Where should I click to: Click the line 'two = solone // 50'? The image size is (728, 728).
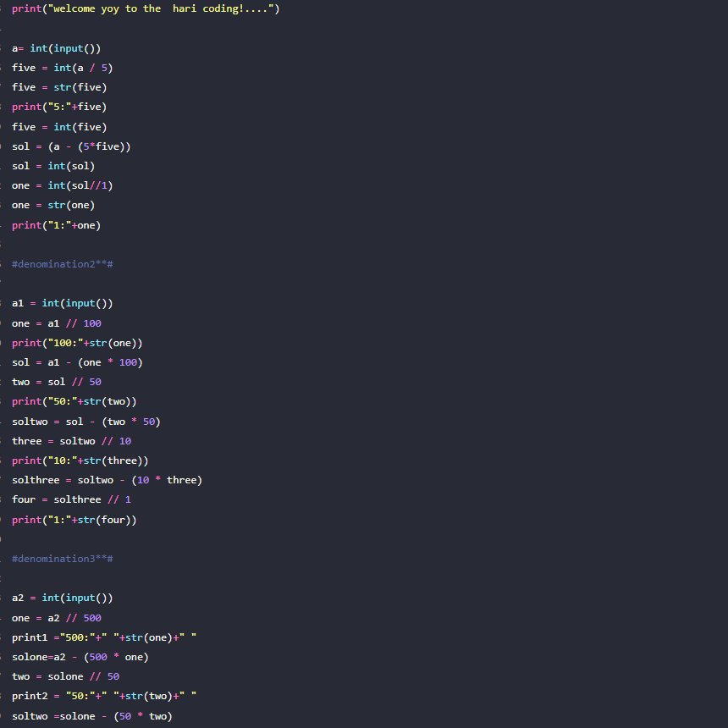[65, 676]
